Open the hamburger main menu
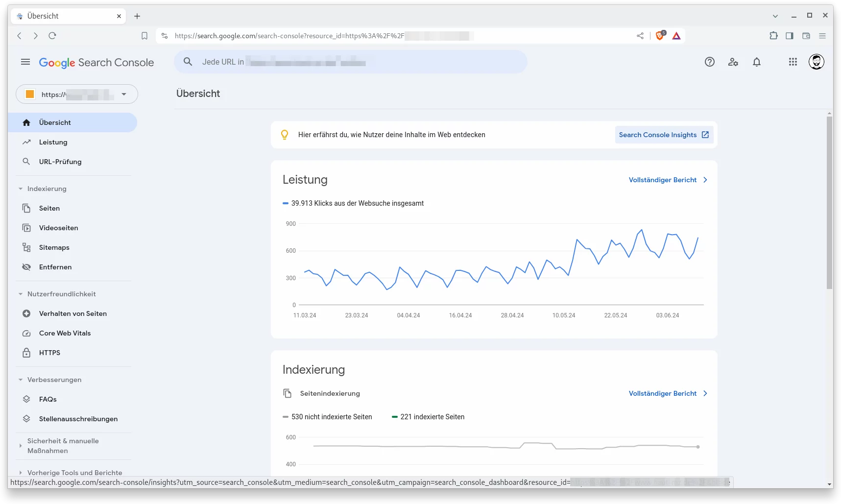Screen dimensions: 841x504 25,62
